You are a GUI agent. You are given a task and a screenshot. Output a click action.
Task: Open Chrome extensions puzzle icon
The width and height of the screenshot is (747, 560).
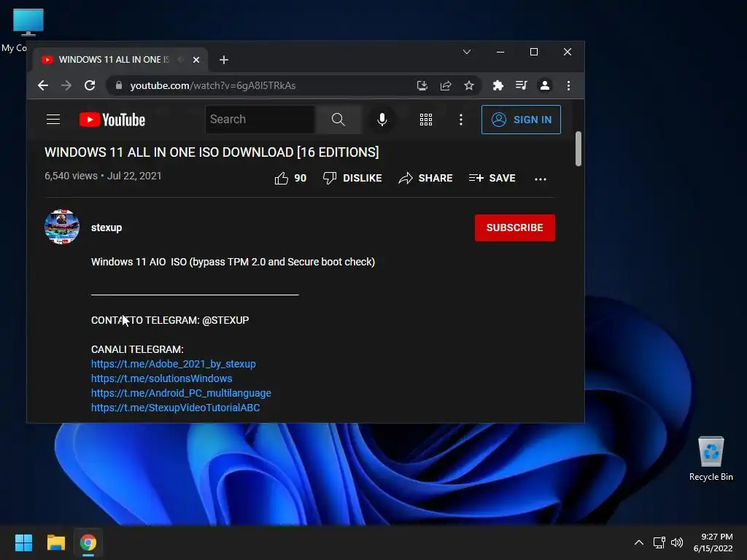coord(498,85)
